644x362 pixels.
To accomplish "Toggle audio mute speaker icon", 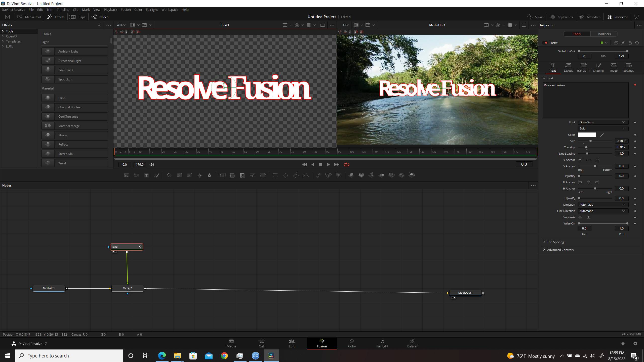I will 152,164.
